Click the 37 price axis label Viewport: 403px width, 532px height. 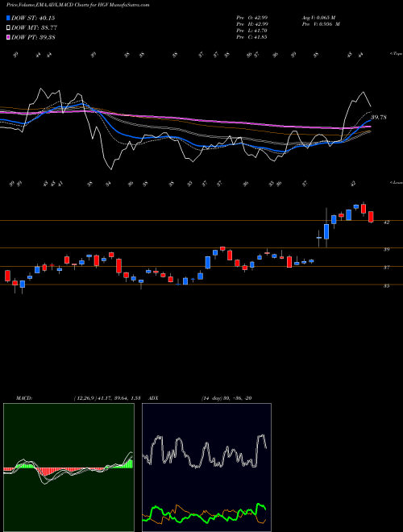387,268
